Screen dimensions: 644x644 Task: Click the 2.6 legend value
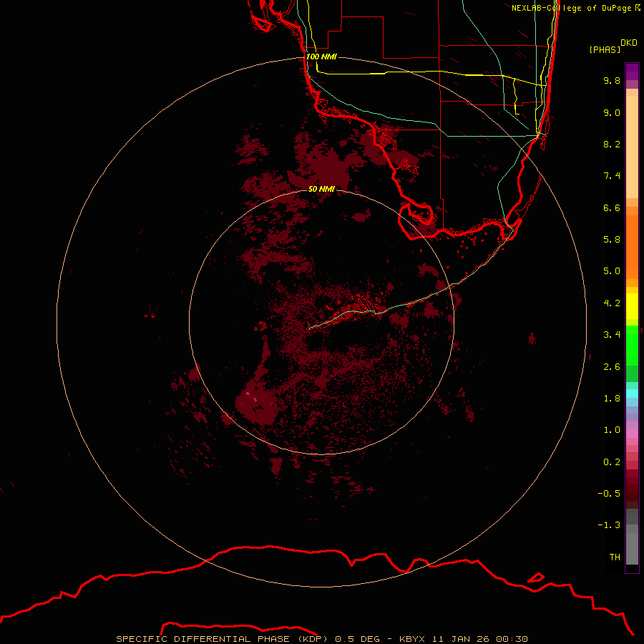point(612,367)
